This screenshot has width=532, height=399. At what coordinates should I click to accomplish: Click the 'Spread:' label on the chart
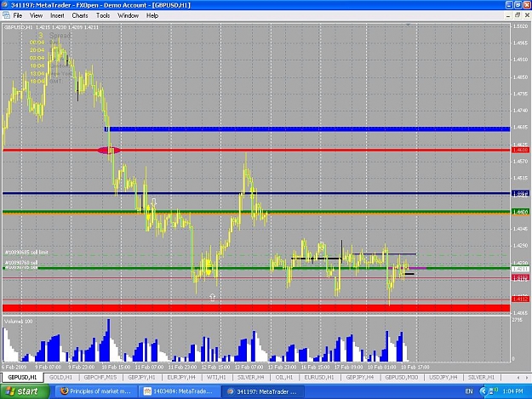[60, 35]
